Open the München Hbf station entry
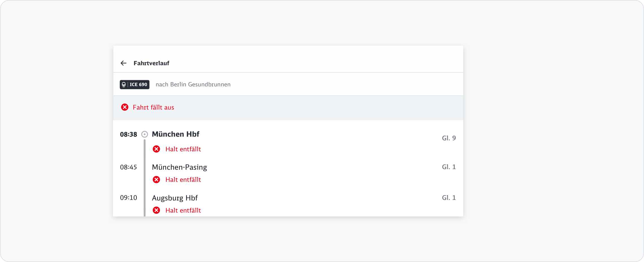 [x=175, y=134]
